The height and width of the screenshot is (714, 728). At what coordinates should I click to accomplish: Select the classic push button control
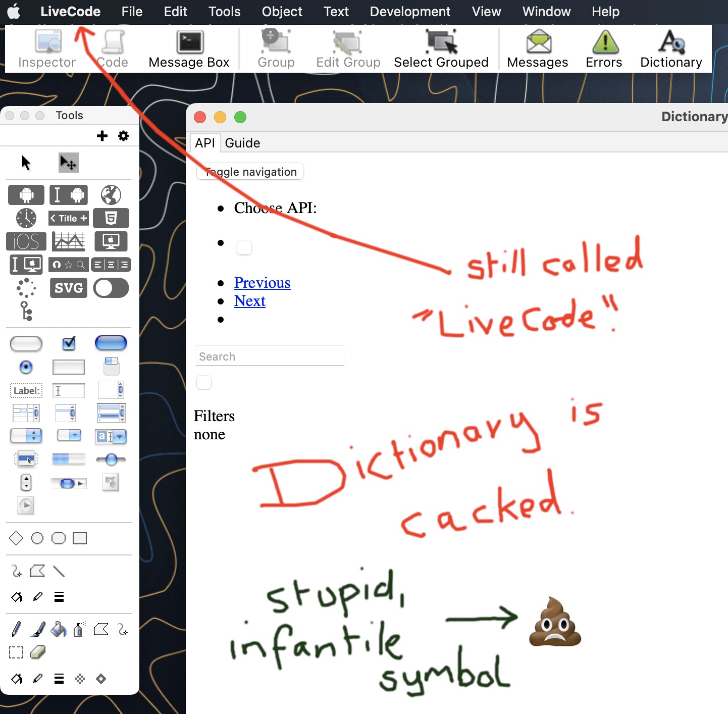tap(26, 344)
